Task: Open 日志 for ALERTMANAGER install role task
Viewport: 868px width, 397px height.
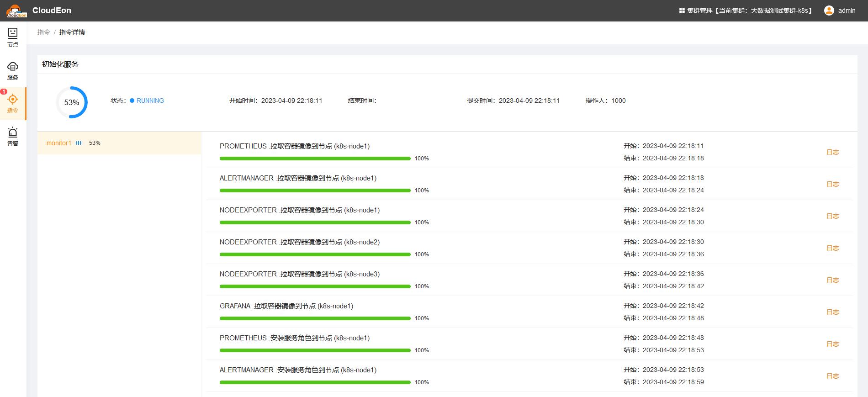Action: click(x=833, y=376)
